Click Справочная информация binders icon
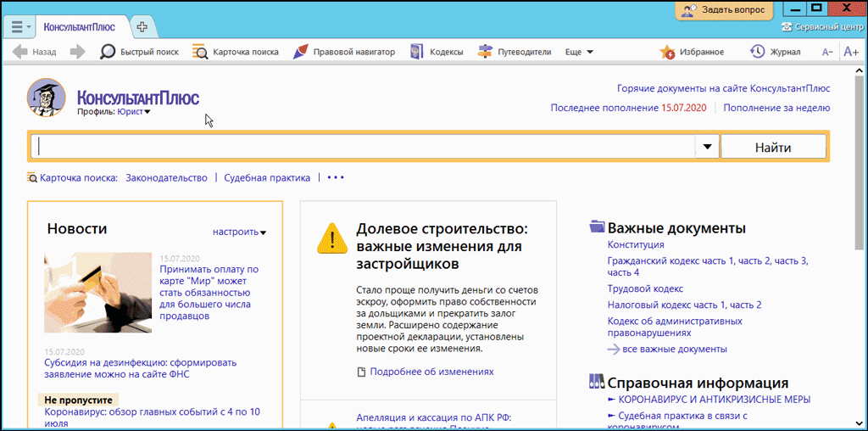 tap(598, 383)
